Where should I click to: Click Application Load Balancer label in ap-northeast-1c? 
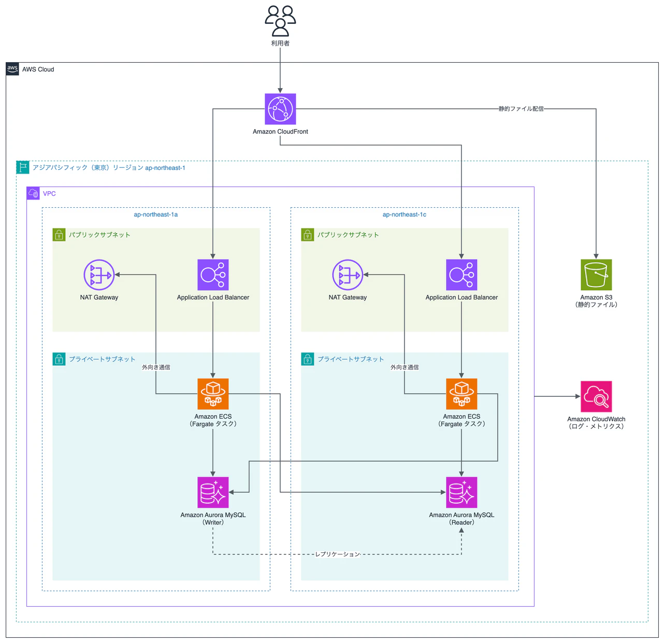(461, 297)
